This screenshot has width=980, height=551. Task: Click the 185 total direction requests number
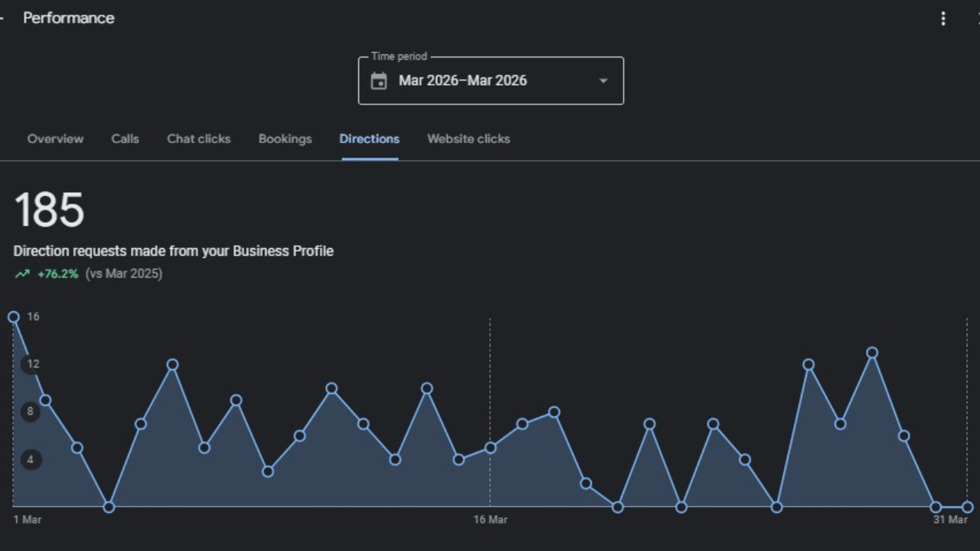click(x=49, y=210)
